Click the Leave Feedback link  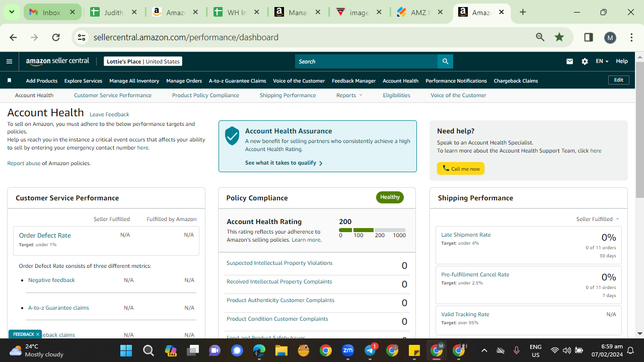coord(109,114)
